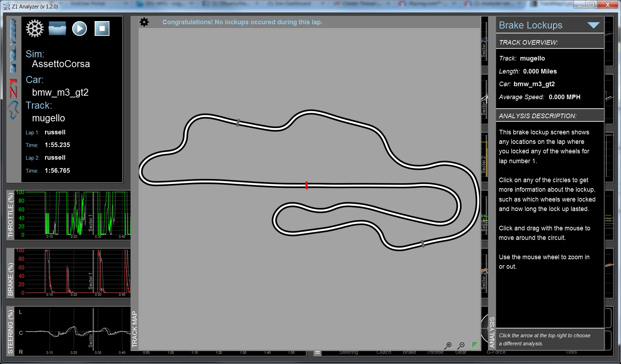Click the ANALYSIS DESCRIPTION header
The height and width of the screenshot is (364, 621).
pos(538,116)
